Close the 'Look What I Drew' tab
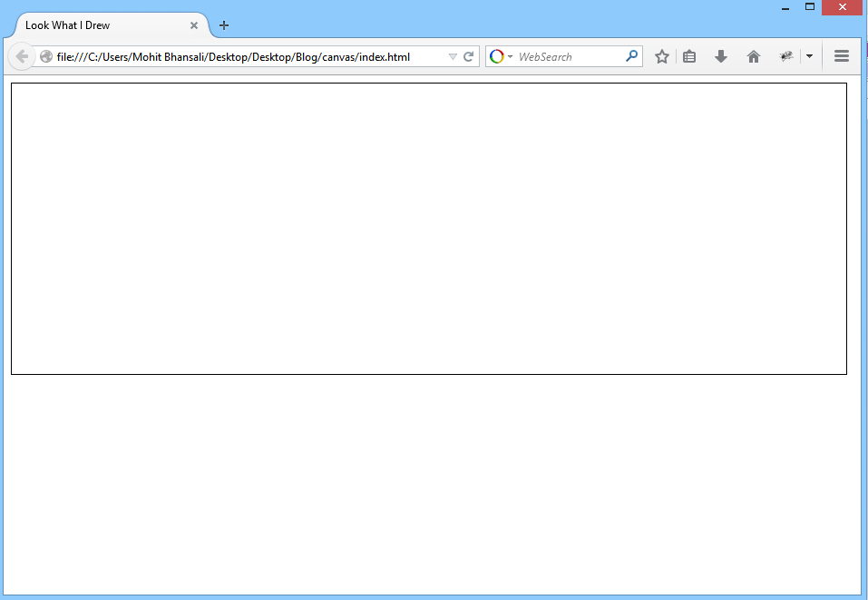 194,25
